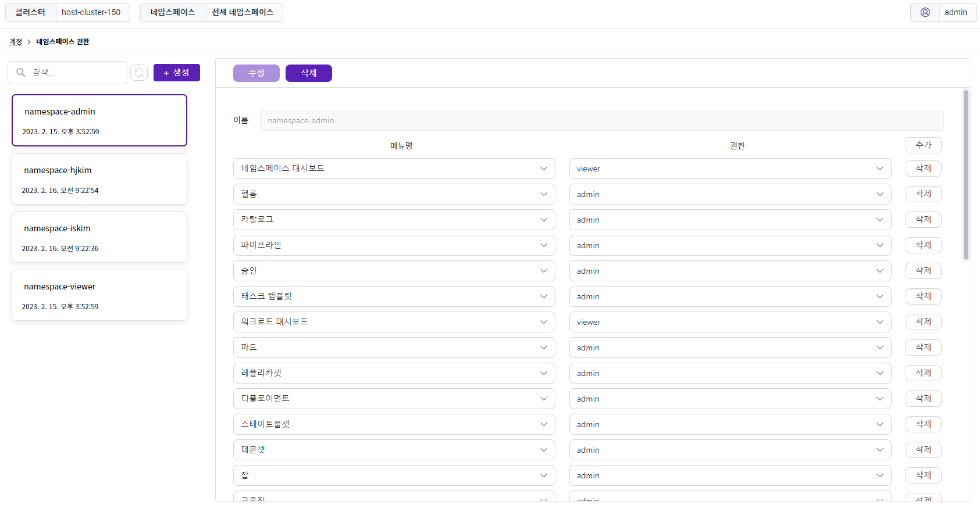Click the vertical scrollbar of permission list
The width and height of the screenshot is (980, 512).
click(966, 174)
